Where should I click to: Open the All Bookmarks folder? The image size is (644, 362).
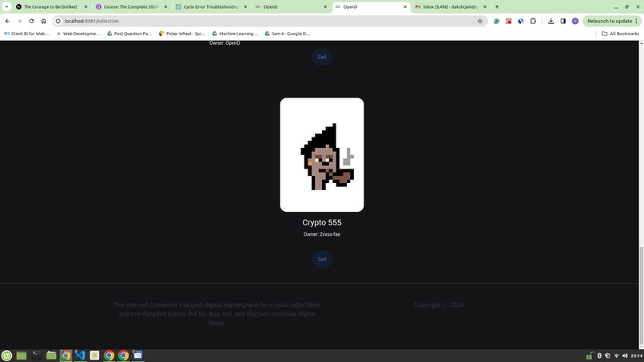click(620, 34)
